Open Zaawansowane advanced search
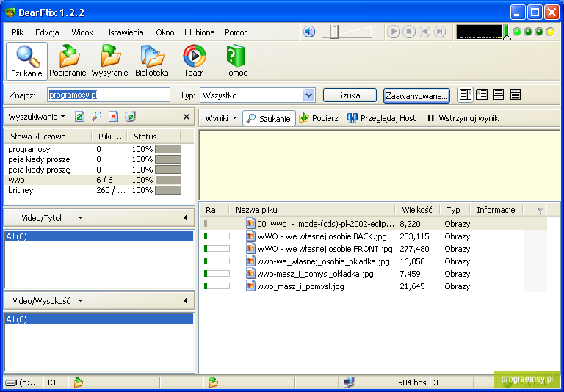Image resolution: width=564 pixels, height=392 pixels. [x=416, y=96]
